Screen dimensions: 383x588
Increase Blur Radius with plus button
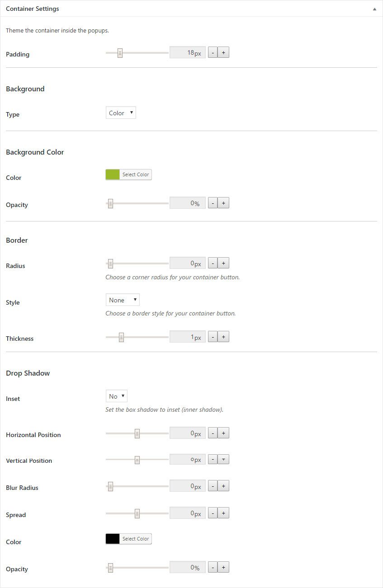(223, 485)
